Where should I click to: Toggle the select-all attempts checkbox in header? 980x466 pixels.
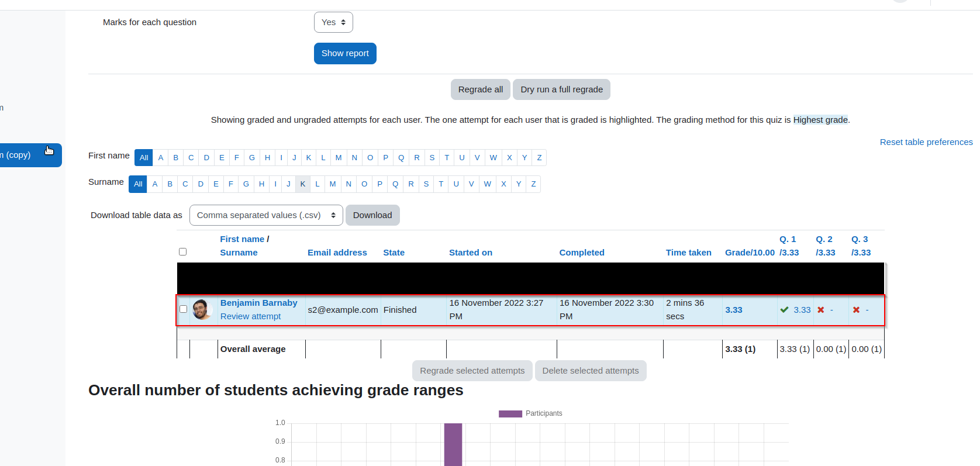click(182, 252)
